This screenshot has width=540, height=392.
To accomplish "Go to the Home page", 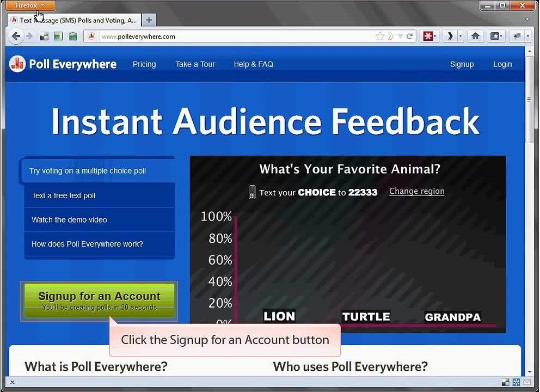I will click(475, 36).
